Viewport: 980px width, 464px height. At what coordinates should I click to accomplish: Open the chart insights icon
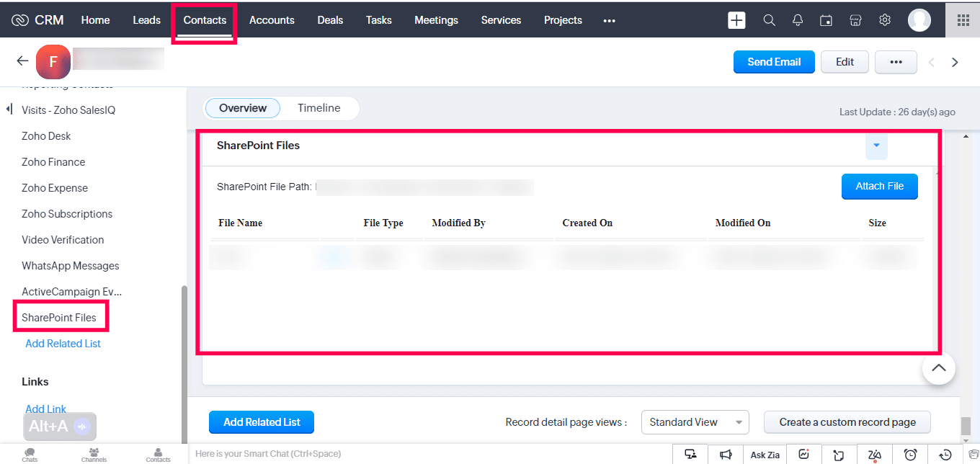coord(803,455)
